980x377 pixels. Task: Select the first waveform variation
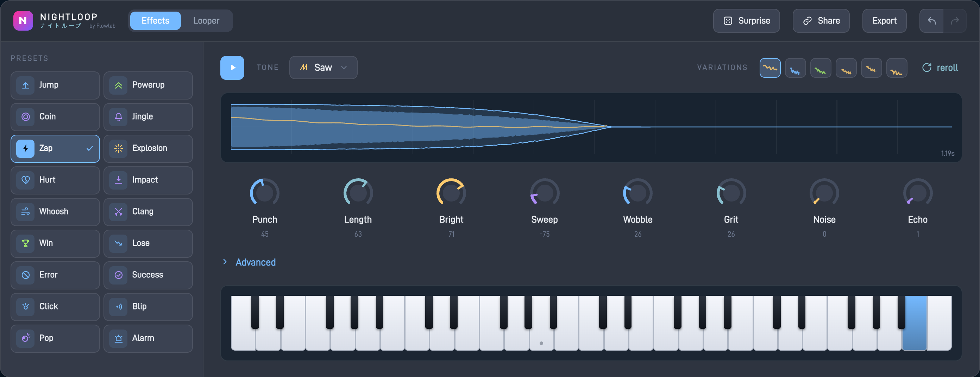point(770,68)
